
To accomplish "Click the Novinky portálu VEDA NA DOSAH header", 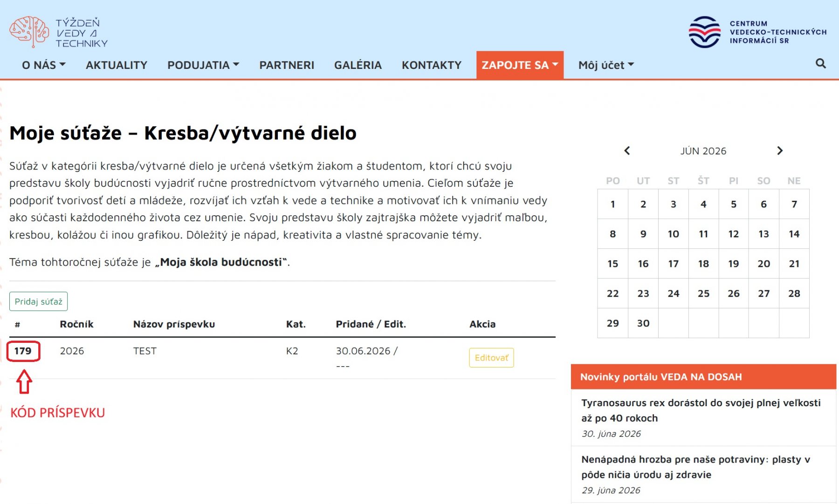I will click(703, 376).
